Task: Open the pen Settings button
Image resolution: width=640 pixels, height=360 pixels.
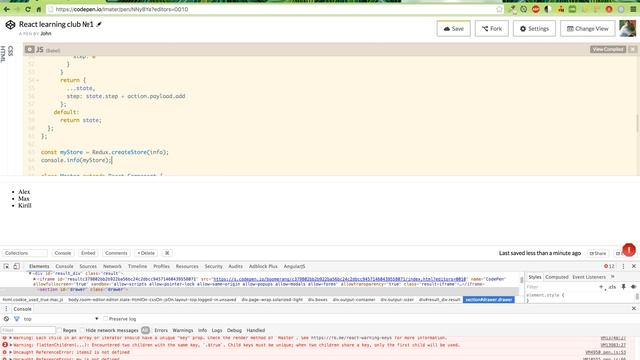Action: tap(534, 29)
